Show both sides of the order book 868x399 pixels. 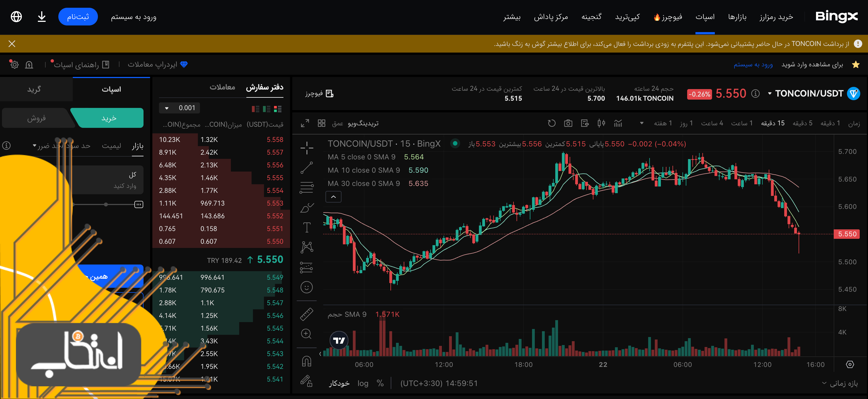coord(278,109)
